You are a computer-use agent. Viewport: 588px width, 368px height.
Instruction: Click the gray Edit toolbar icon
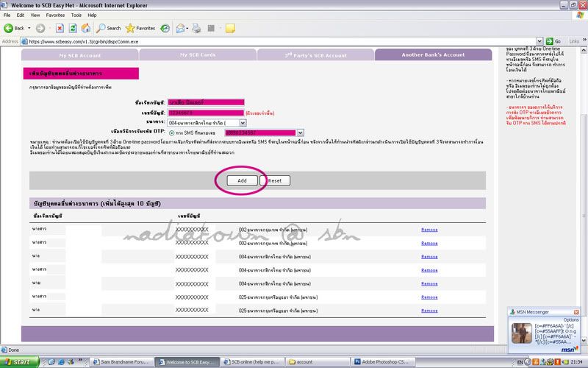point(211,28)
